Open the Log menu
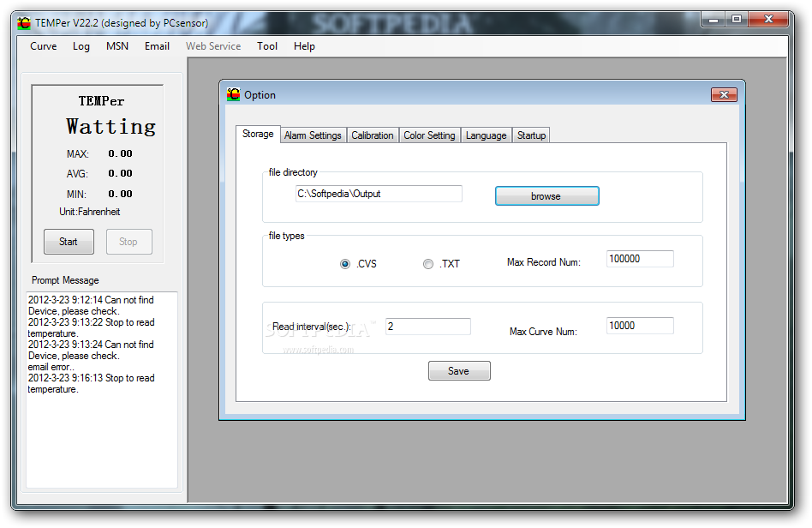The width and height of the screenshot is (812, 528). click(81, 46)
